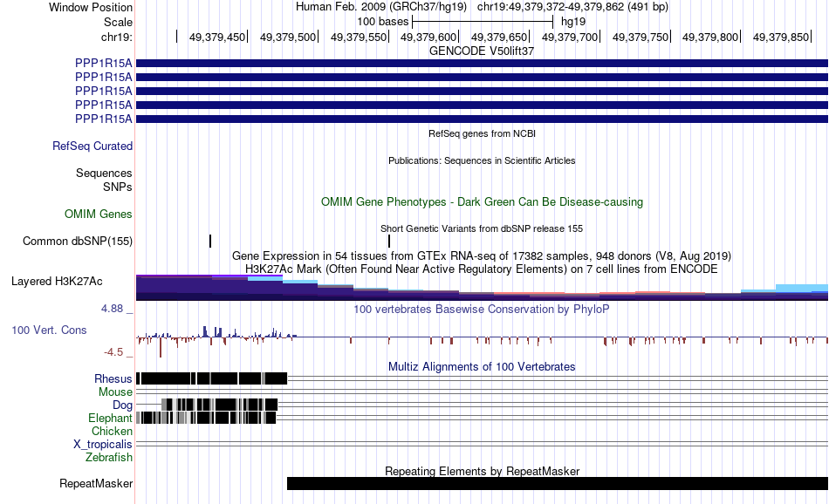Open the GENCODE V50lift37 track title
Image resolution: width=829 pixels, height=504 pixels.
pyautogui.click(x=482, y=51)
